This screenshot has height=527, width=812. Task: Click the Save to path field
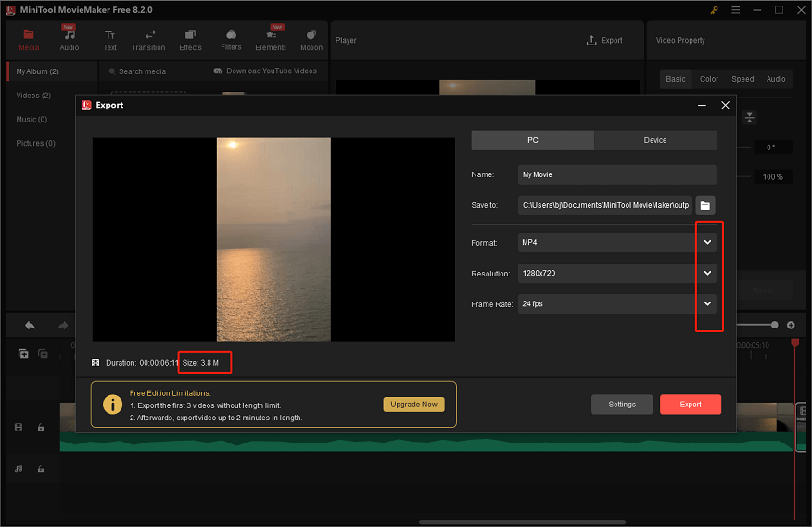tap(606, 205)
